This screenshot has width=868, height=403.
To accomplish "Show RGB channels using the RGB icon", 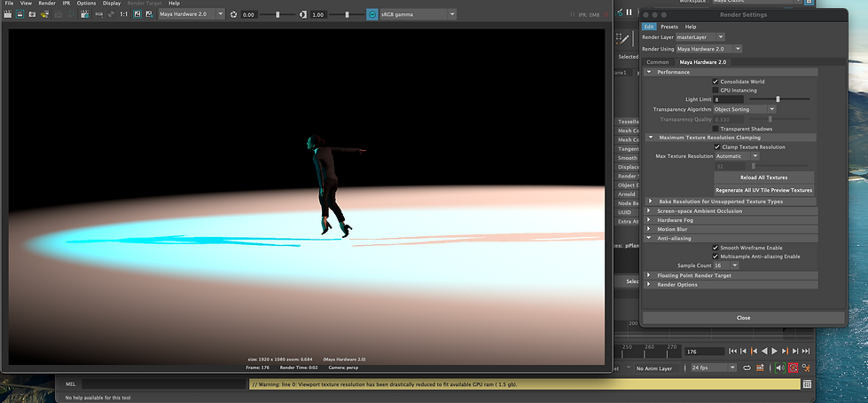I will tap(99, 14).
